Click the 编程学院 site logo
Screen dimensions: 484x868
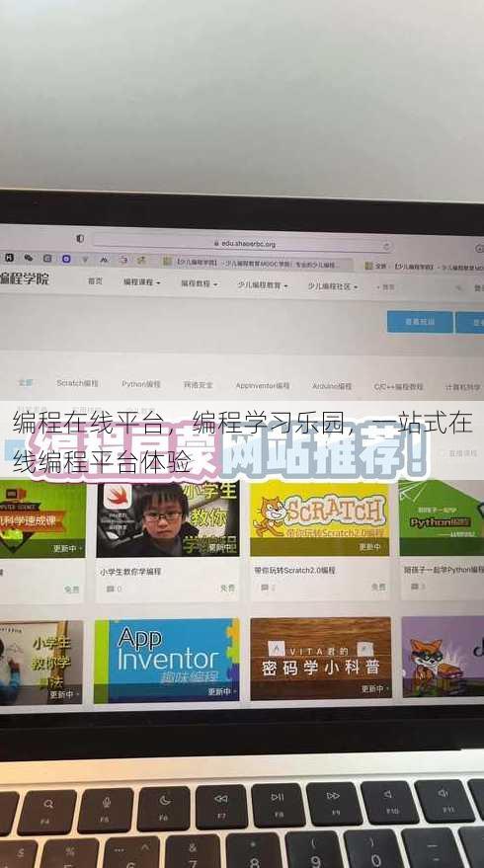point(25,277)
